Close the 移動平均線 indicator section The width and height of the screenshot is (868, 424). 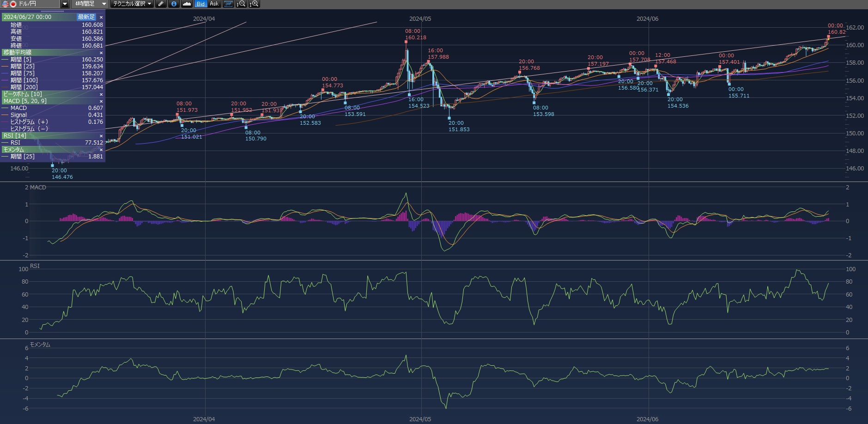[101, 53]
